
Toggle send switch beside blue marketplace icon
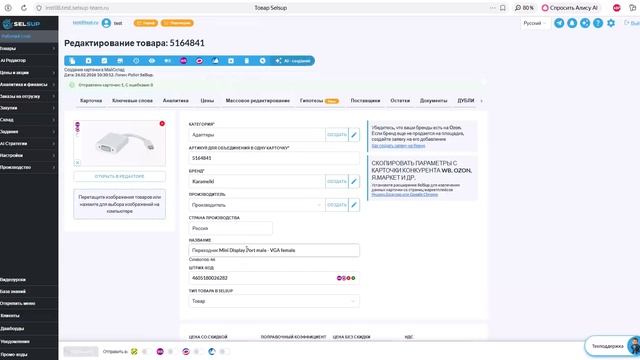click(223, 351)
